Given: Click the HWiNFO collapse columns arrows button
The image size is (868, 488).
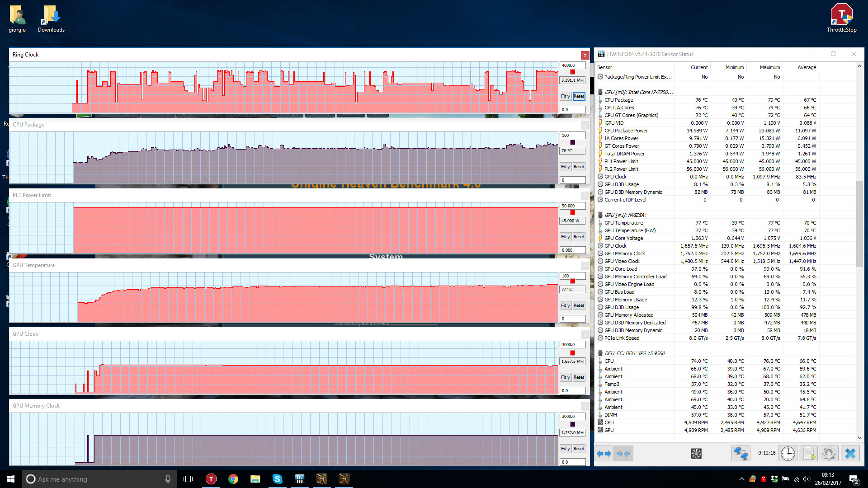Looking at the screenshot, I should 623,454.
